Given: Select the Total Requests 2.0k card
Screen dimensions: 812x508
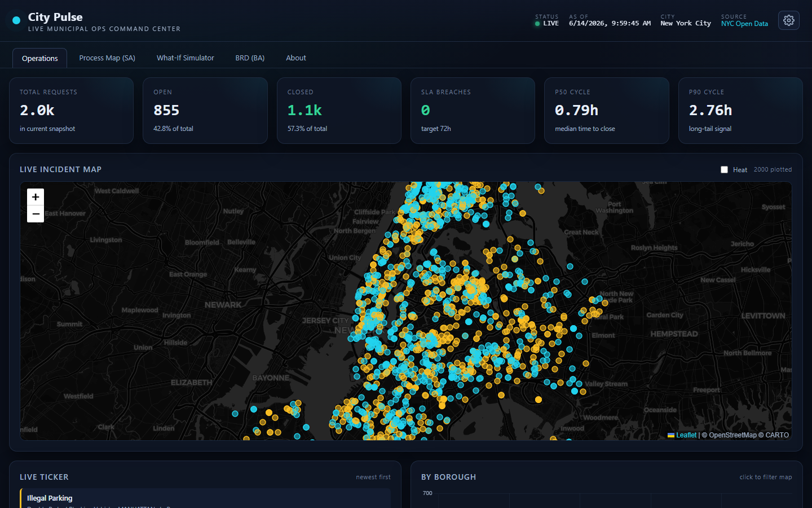Looking at the screenshot, I should click(x=71, y=111).
